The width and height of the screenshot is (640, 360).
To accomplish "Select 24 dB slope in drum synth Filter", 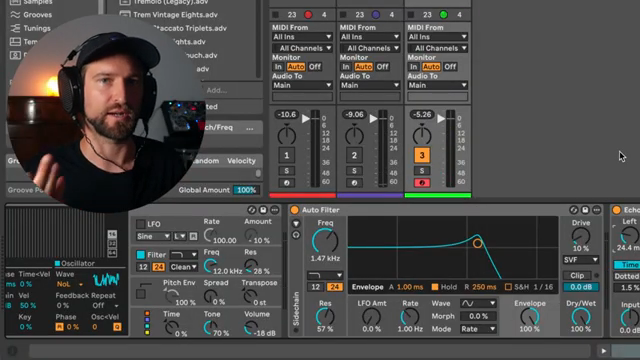I will [158, 267].
